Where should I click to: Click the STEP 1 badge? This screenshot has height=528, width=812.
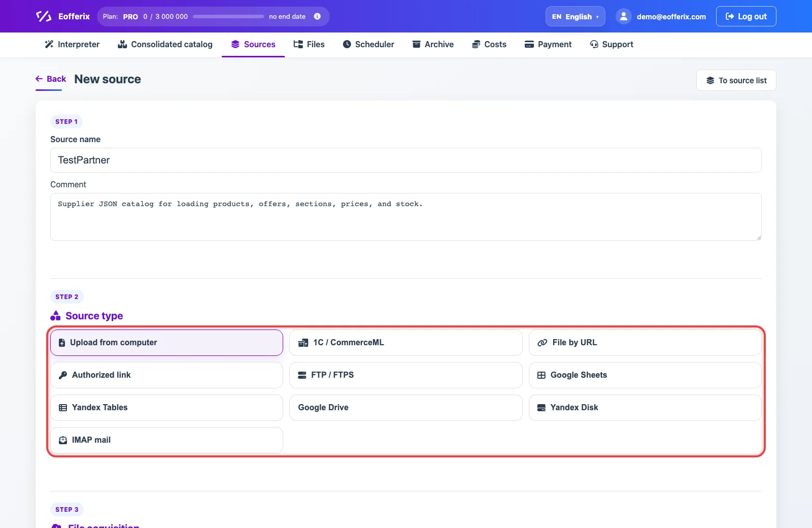pos(66,122)
